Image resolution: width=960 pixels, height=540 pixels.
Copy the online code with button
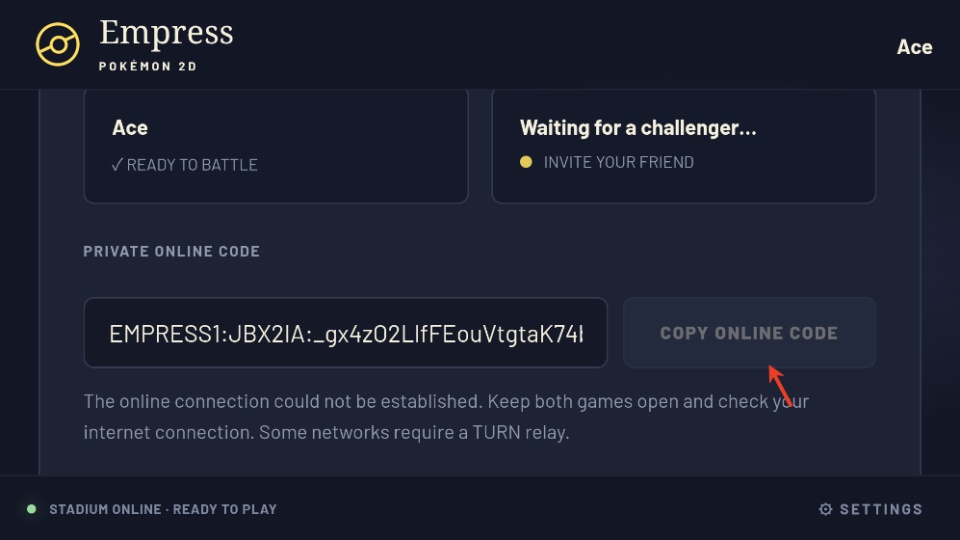[x=749, y=332]
